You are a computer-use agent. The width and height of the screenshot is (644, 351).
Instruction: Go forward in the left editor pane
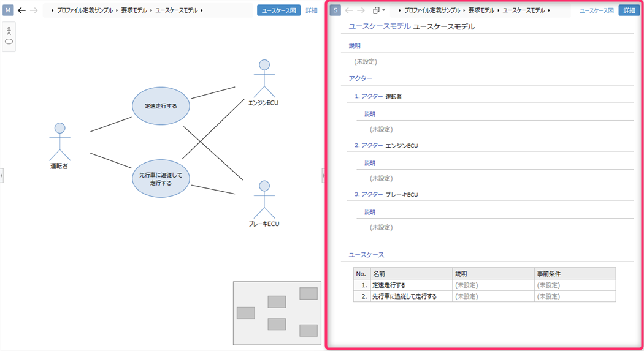pos(34,10)
